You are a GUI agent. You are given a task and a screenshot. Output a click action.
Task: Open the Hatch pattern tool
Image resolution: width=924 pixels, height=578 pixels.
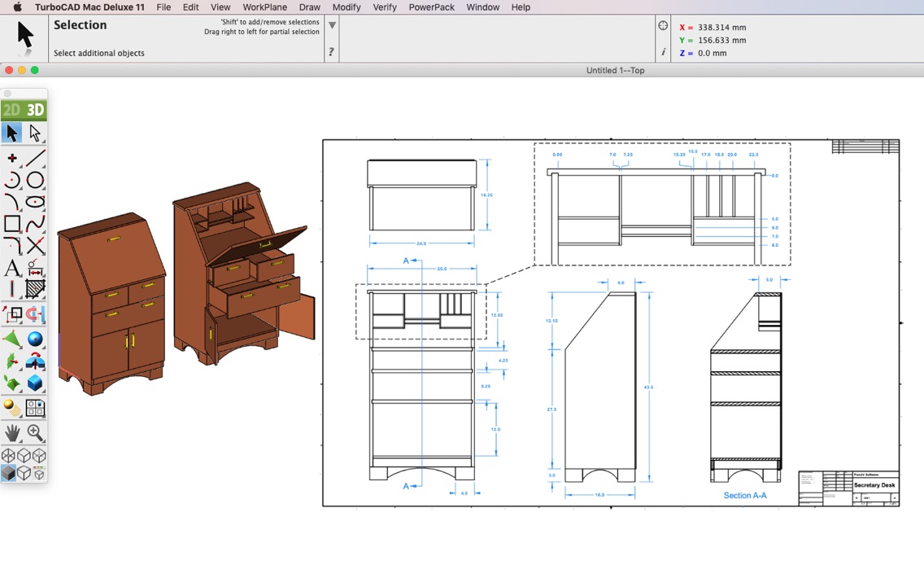point(36,289)
